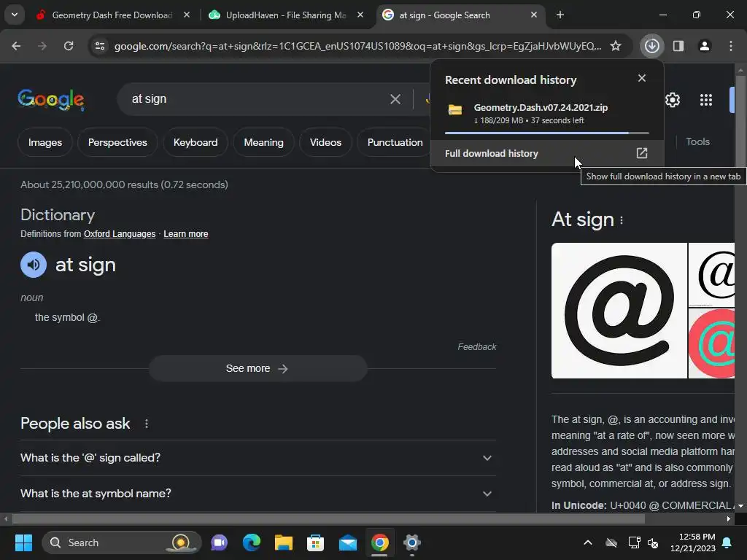
Task: Open notifications bell in taskbar
Action: 727,542
